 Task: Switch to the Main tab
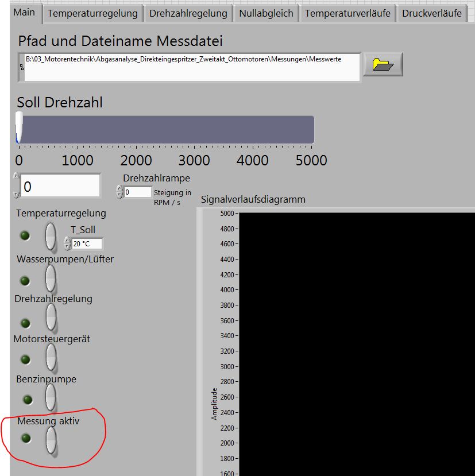(x=24, y=13)
